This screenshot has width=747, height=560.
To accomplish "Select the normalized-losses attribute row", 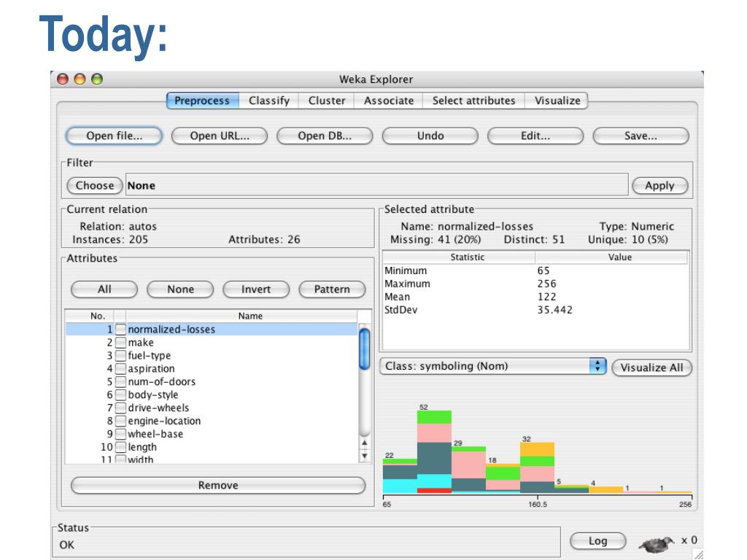I will [x=212, y=329].
